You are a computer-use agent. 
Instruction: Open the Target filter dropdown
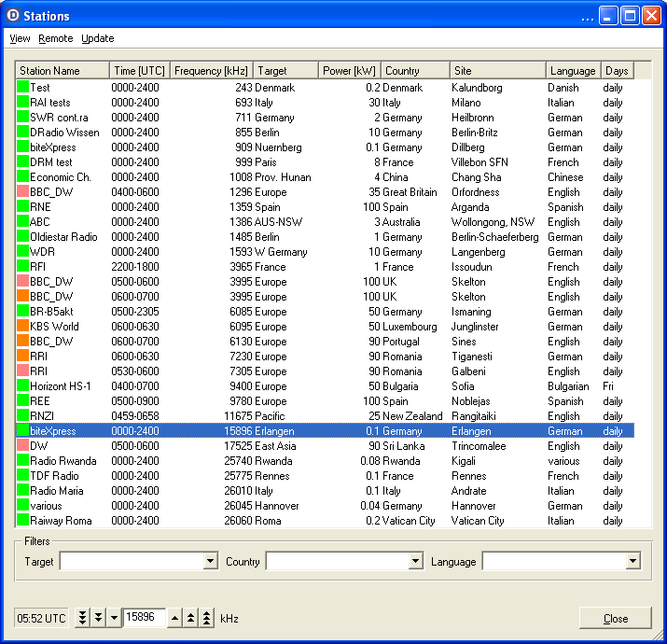210,562
